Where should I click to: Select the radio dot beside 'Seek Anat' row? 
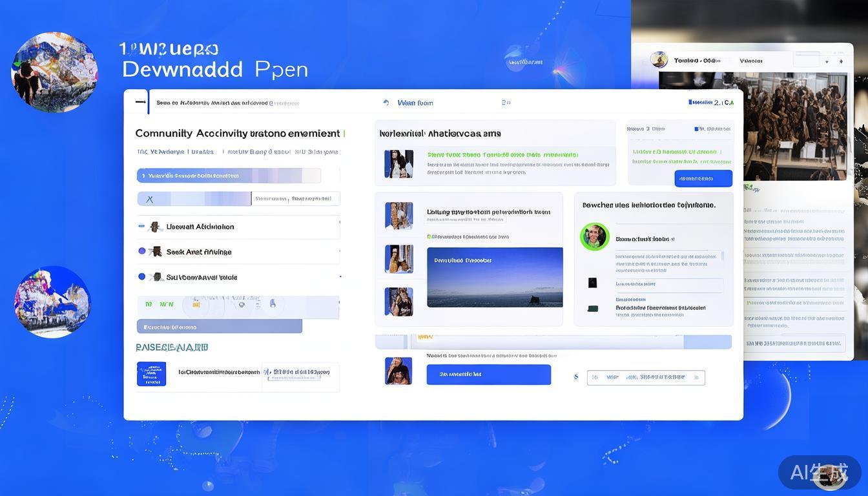click(x=141, y=251)
